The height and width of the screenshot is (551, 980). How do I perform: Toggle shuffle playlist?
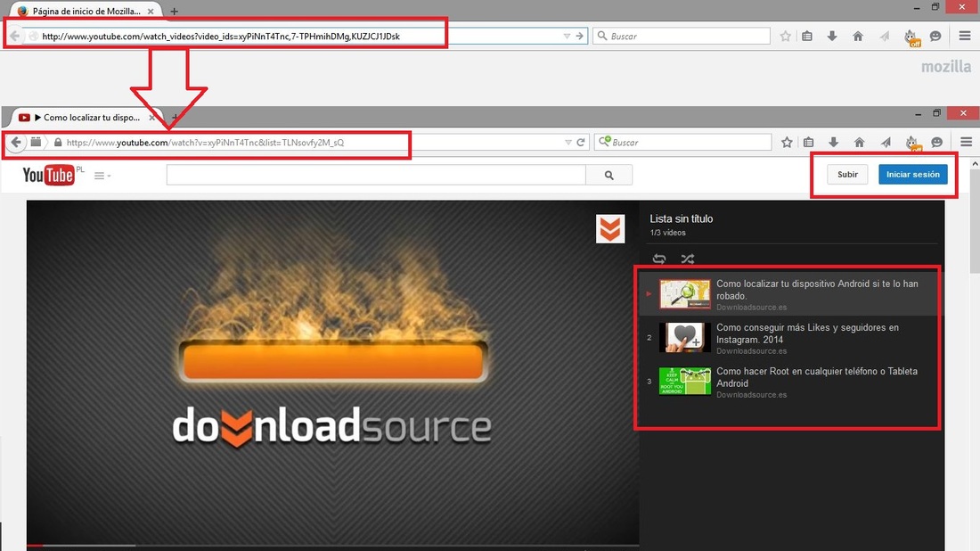point(688,259)
